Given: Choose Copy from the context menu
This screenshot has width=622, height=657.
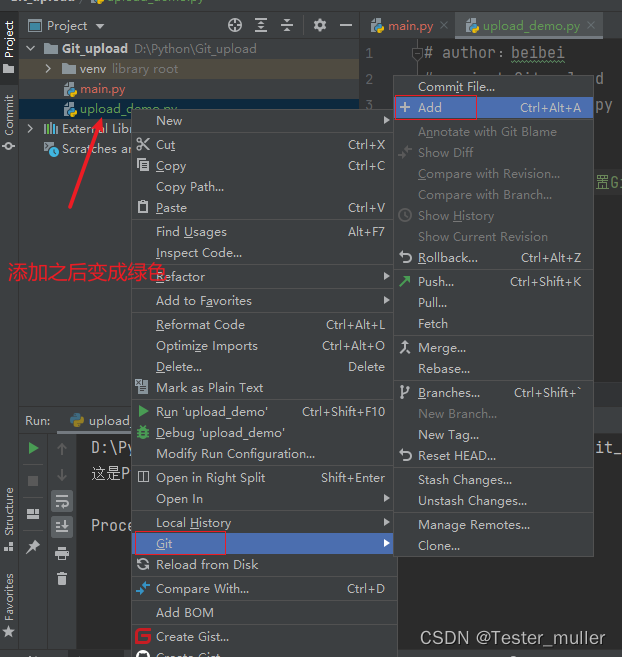Looking at the screenshot, I should tap(262, 166).
